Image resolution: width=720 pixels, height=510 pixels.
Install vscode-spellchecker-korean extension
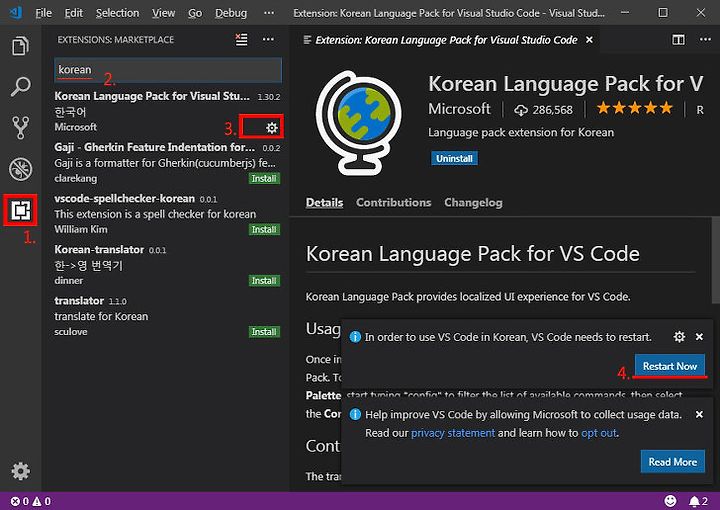[x=264, y=229]
